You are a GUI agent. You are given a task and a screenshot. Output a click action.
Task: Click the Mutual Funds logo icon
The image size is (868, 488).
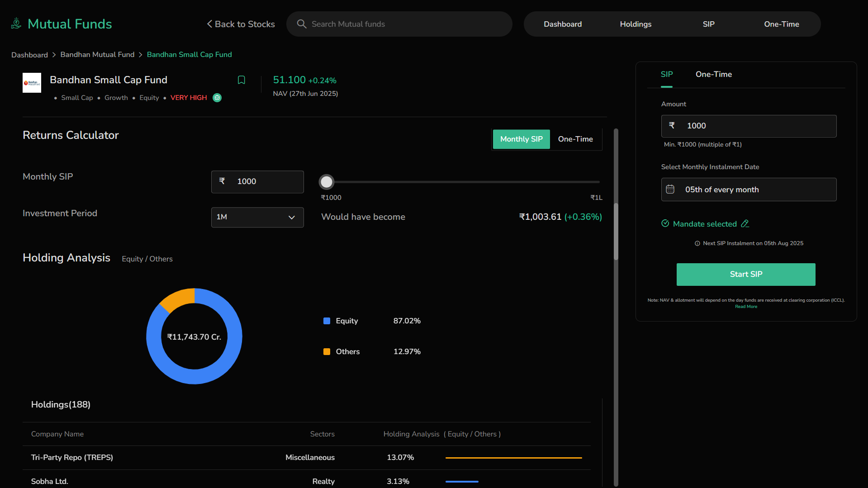click(16, 24)
